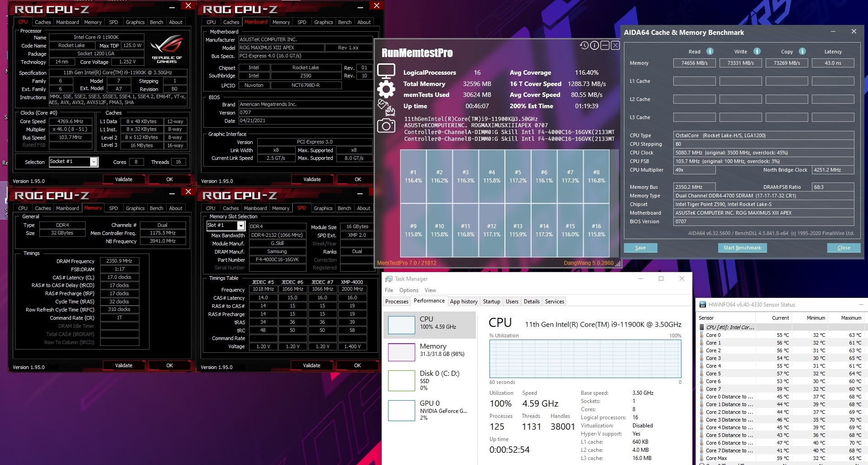
Task: Click Save in AIDA64 benchmark window
Action: tap(640, 248)
